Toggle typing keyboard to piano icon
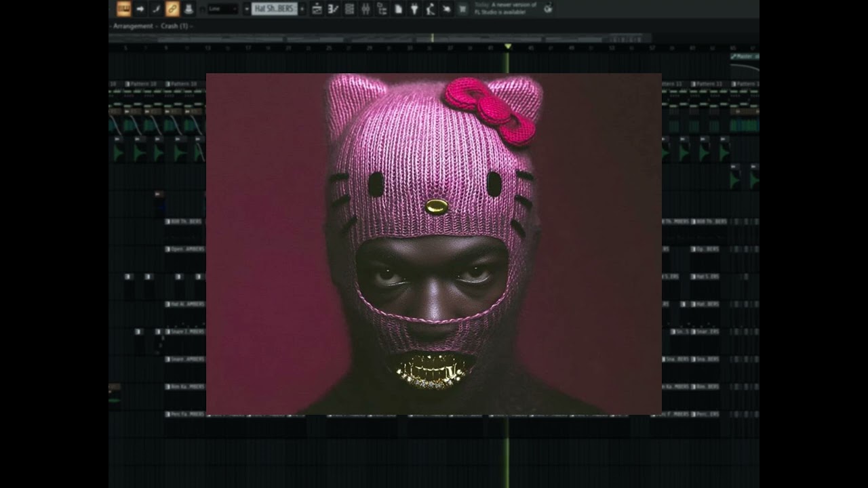This screenshot has height=488, width=868. tap(123, 9)
